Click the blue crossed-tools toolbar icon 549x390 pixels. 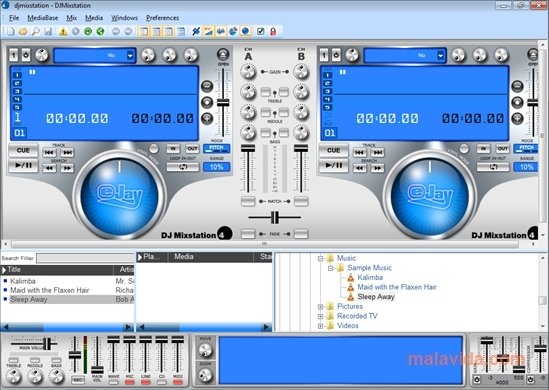[x=196, y=32]
